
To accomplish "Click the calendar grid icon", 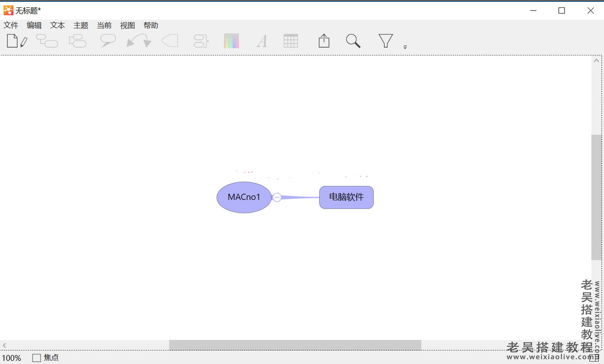I will [x=291, y=41].
